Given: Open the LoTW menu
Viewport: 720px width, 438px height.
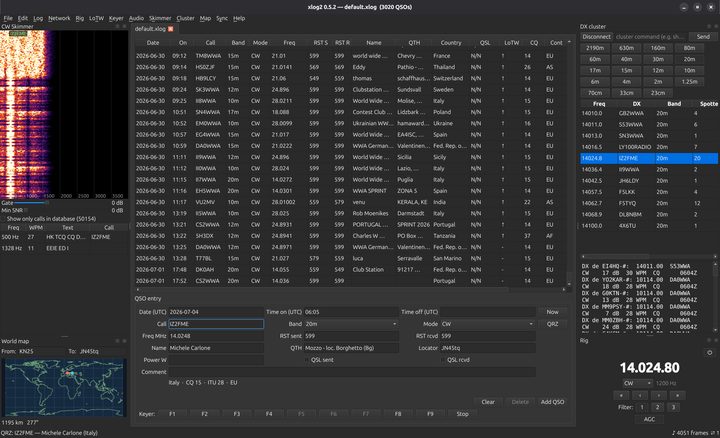Looking at the screenshot, I should pos(96,18).
